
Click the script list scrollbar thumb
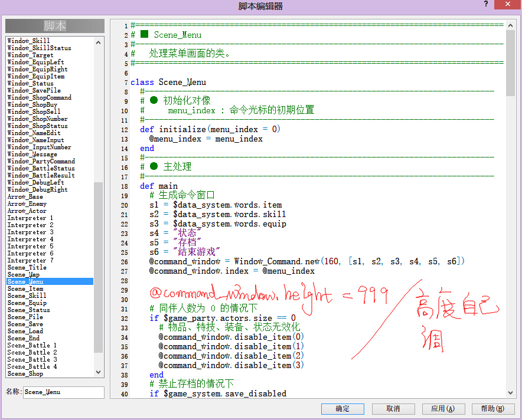pos(98,267)
